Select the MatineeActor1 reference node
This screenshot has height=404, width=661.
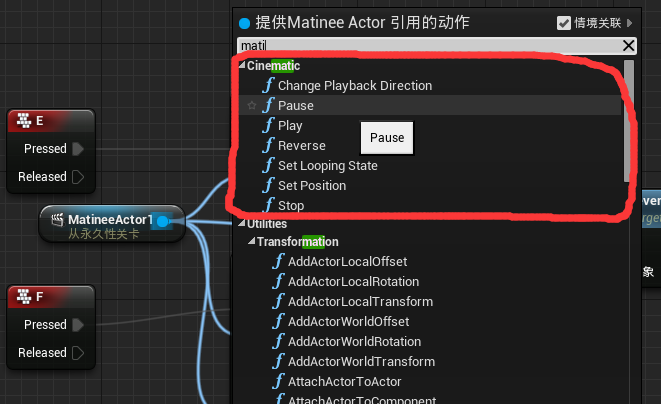pyautogui.click(x=112, y=224)
